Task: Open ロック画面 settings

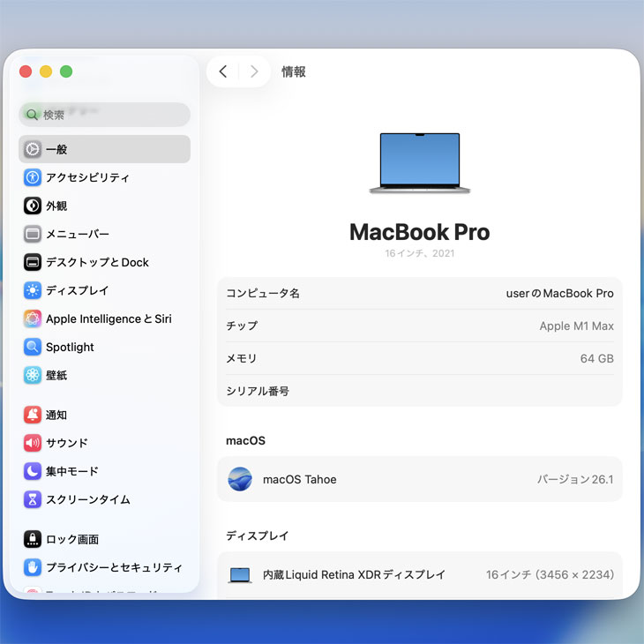Action: click(x=71, y=539)
